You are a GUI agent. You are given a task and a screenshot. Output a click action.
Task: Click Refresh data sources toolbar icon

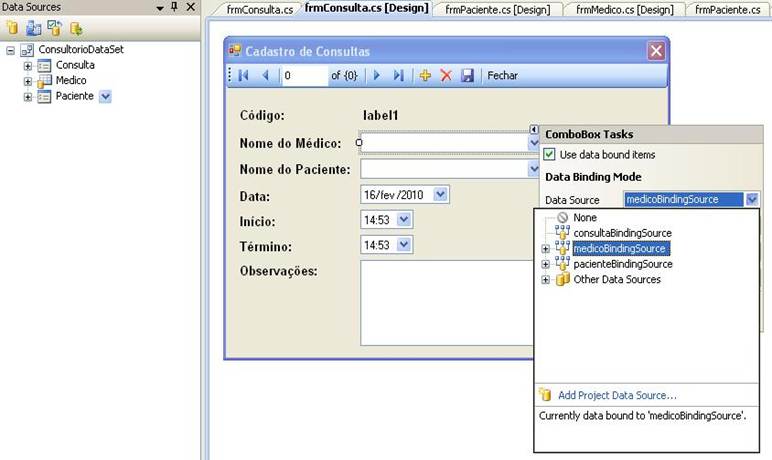click(76, 29)
